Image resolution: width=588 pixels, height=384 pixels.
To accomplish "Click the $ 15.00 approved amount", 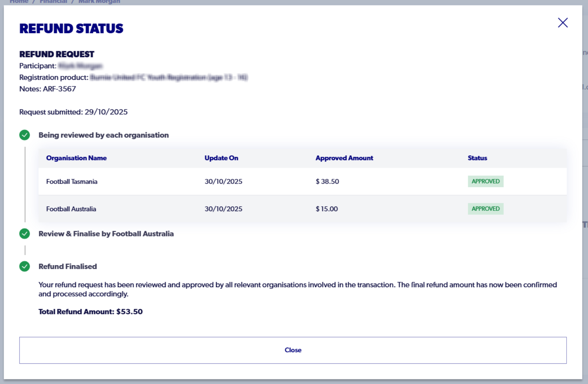I will (327, 209).
